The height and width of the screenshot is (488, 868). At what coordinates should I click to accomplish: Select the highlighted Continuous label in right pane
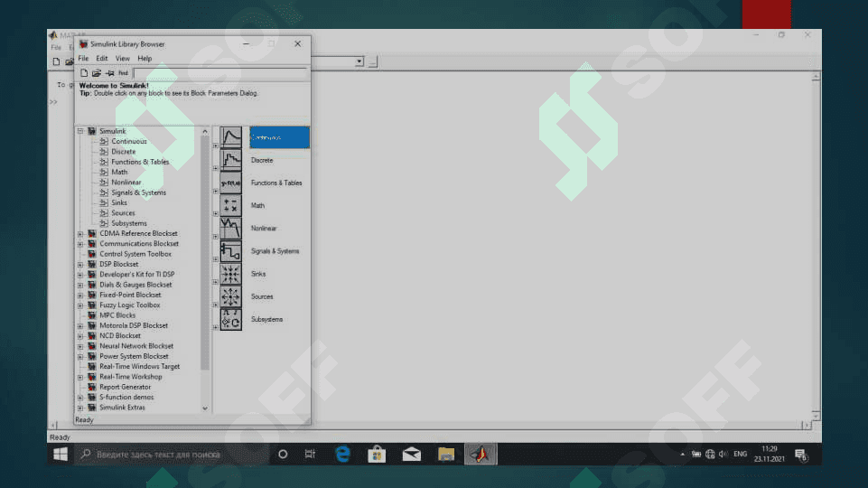[280, 137]
